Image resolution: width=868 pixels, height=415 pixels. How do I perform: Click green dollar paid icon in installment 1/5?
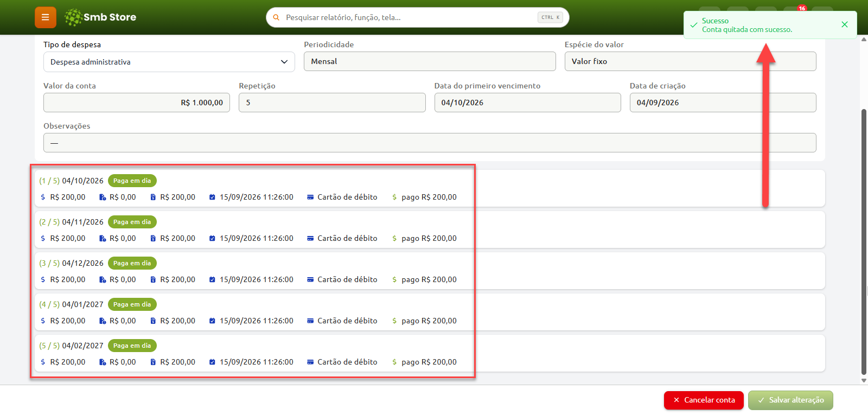click(x=394, y=197)
